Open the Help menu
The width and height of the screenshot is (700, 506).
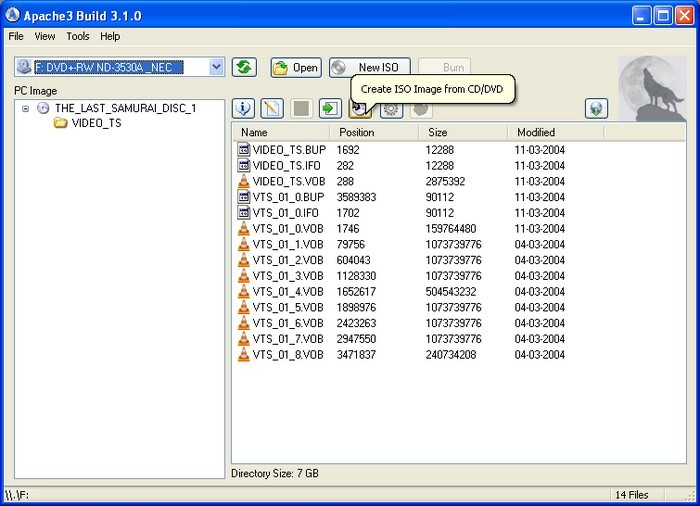coord(110,36)
